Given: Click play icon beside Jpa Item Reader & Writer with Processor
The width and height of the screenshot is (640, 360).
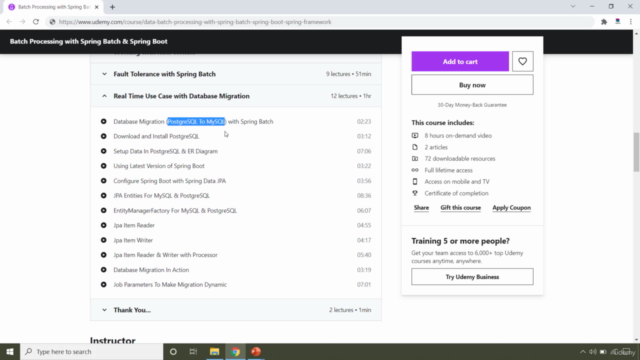Looking at the screenshot, I should [104, 255].
